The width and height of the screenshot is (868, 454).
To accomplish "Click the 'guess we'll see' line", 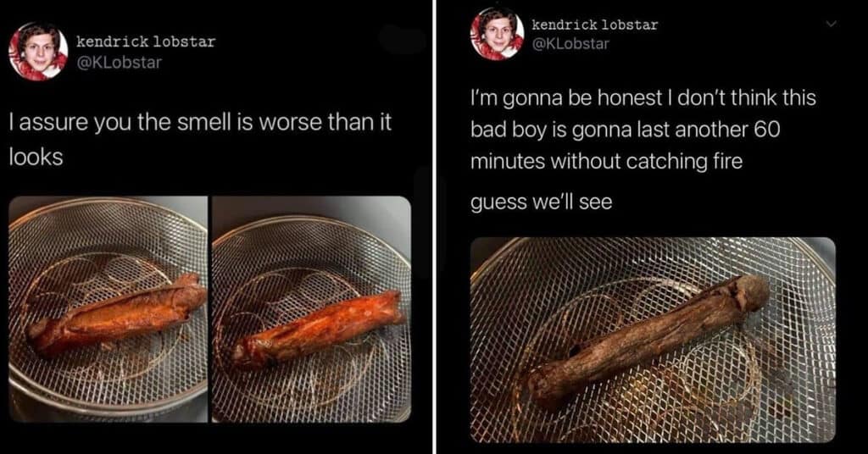I will pos(542,202).
